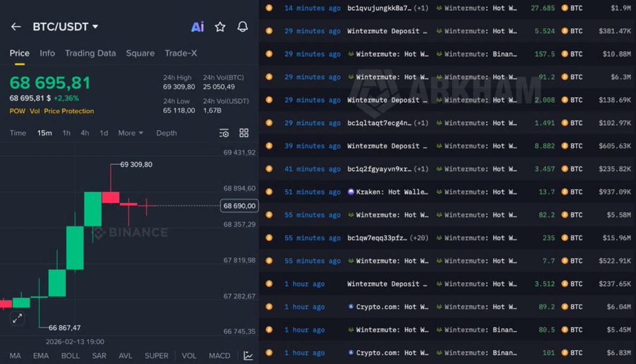This screenshot has height=364, width=636.
Task: Click the 27.685 BTC amount
Action: point(543,7)
